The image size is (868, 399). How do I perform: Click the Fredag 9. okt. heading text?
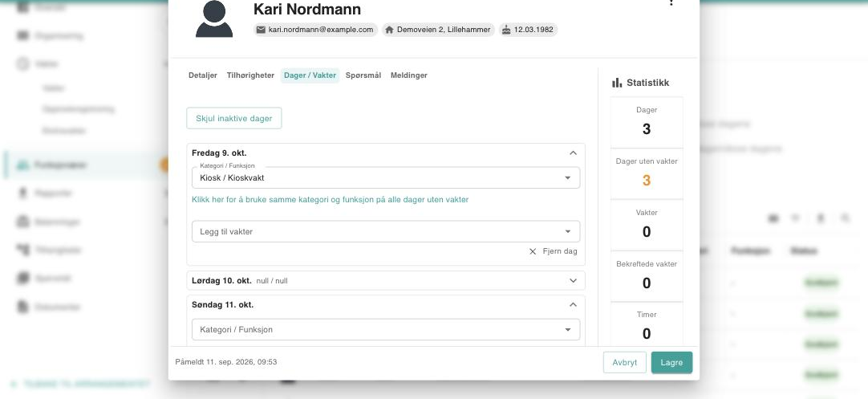(219, 153)
